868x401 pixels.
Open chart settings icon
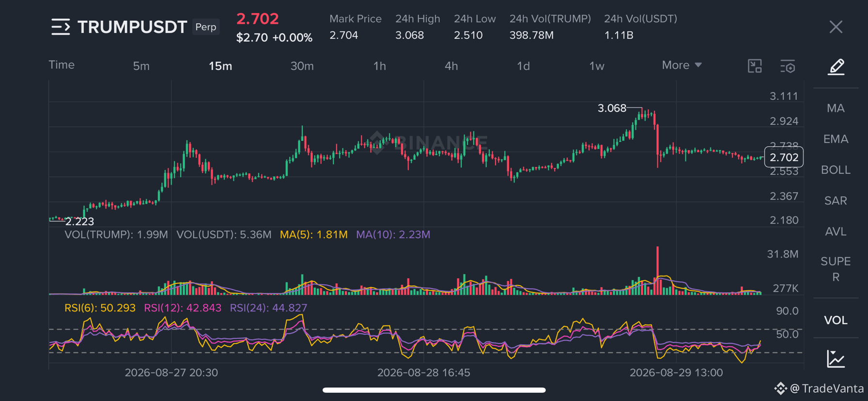pyautogui.click(x=788, y=66)
